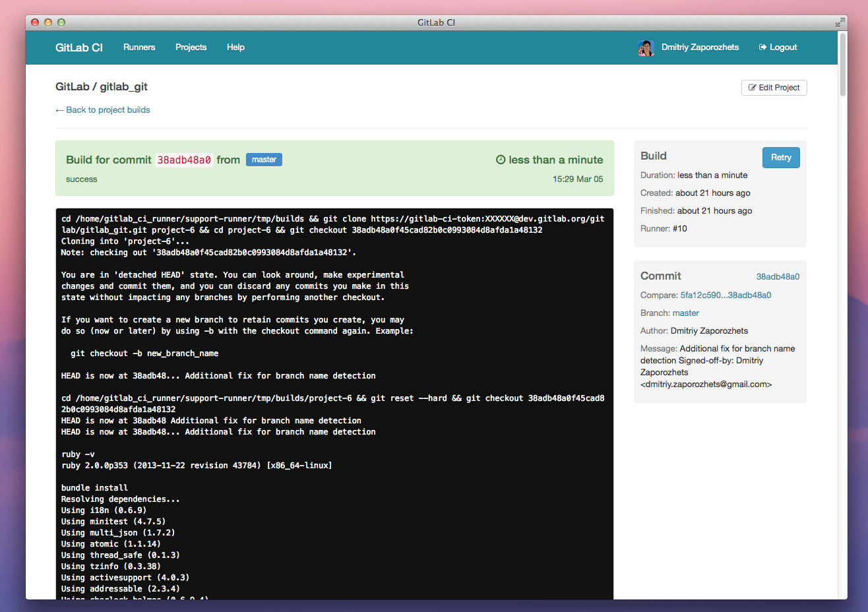Open the Help section
Screen dimensions: 868x612
click(x=235, y=47)
